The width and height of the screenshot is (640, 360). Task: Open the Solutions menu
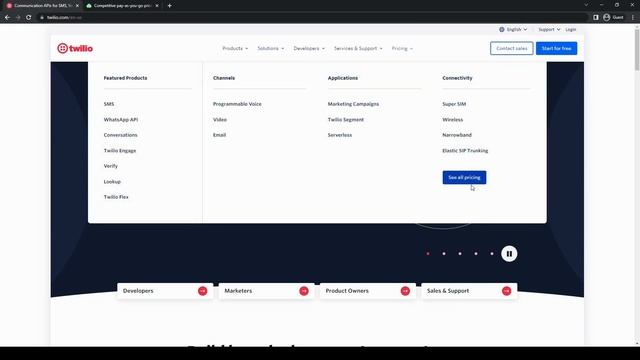coord(271,48)
